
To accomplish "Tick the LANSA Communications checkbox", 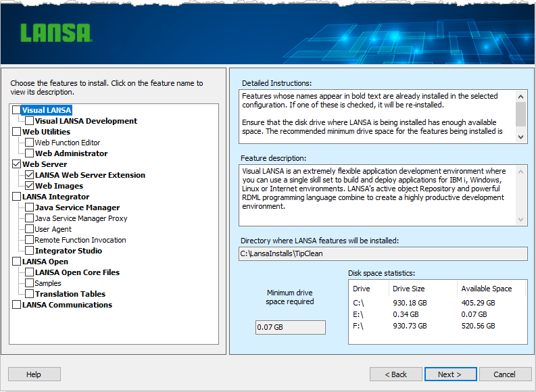I will pos(16,305).
